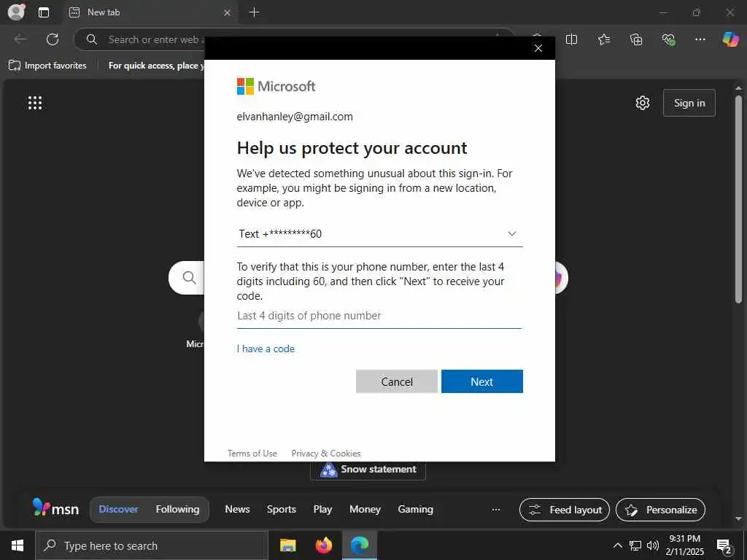The height and width of the screenshot is (560, 747).
Task: Open the Copilot icon
Action: [x=730, y=39]
